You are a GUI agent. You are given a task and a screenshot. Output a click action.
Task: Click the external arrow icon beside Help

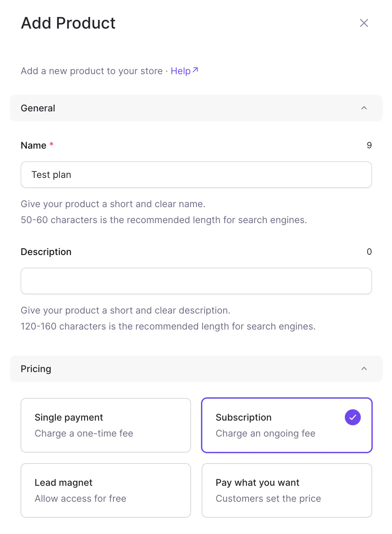coord(195,70)
